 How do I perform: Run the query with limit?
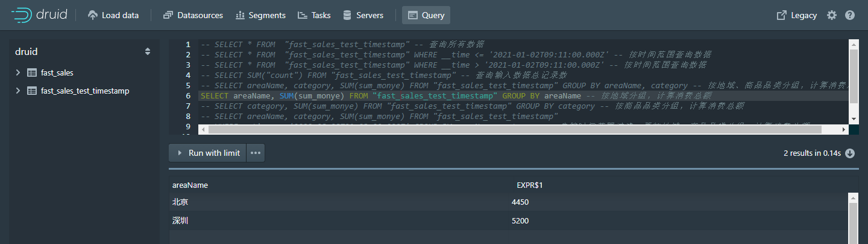tap(208, 153)
